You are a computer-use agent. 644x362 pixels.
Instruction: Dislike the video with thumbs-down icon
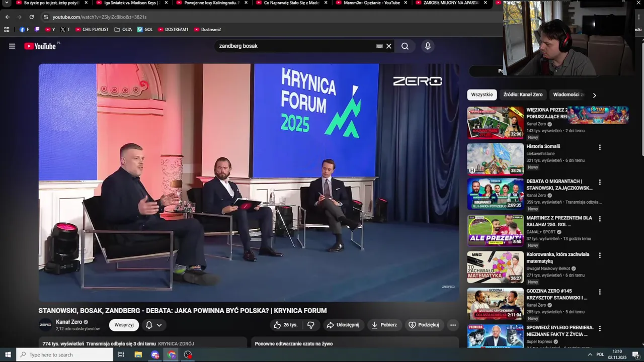(311, 325)
